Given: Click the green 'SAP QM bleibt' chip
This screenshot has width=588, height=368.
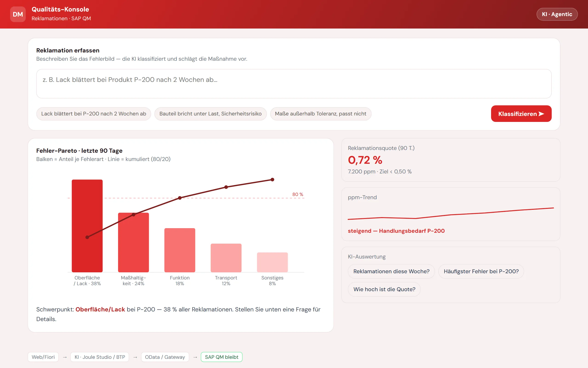Looking at the screenshot, I should point(222,357).
